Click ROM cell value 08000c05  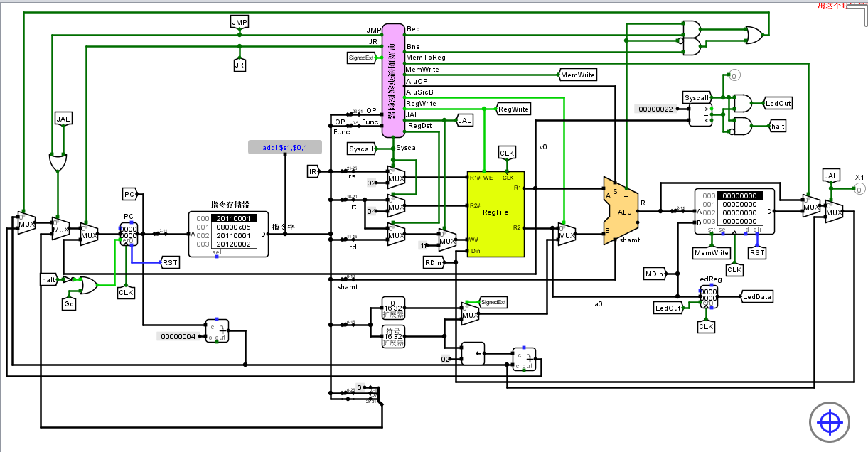coord(234,227)
